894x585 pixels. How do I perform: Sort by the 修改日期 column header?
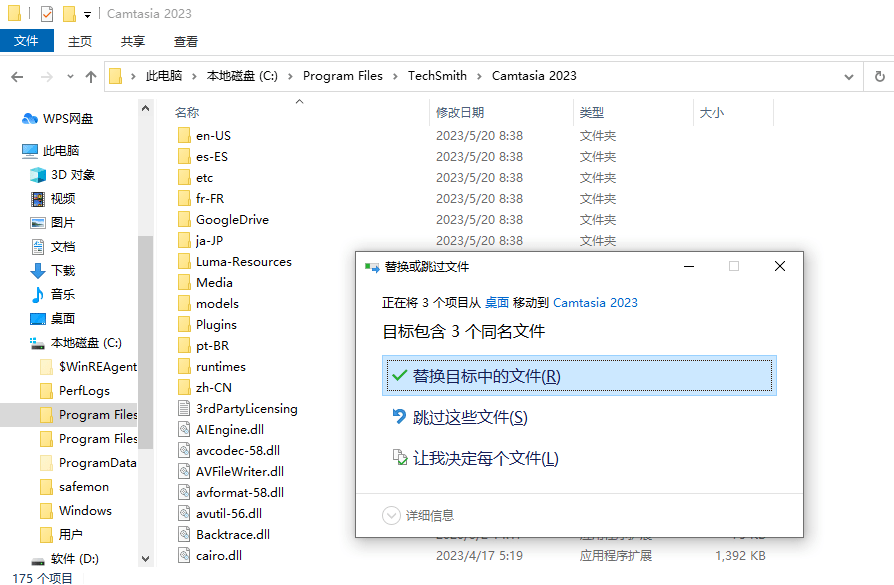tap(460, 112)
